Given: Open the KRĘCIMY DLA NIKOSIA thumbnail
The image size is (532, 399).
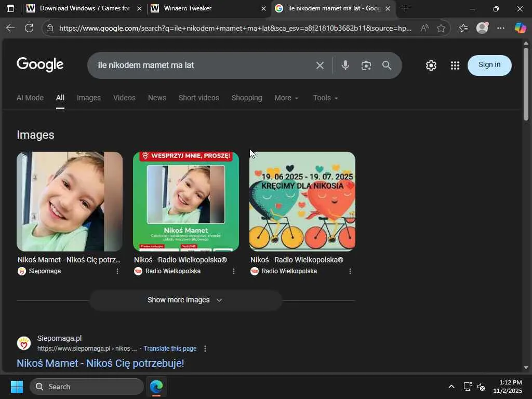Looking at the screenshot, I should (x=302, y=202).
